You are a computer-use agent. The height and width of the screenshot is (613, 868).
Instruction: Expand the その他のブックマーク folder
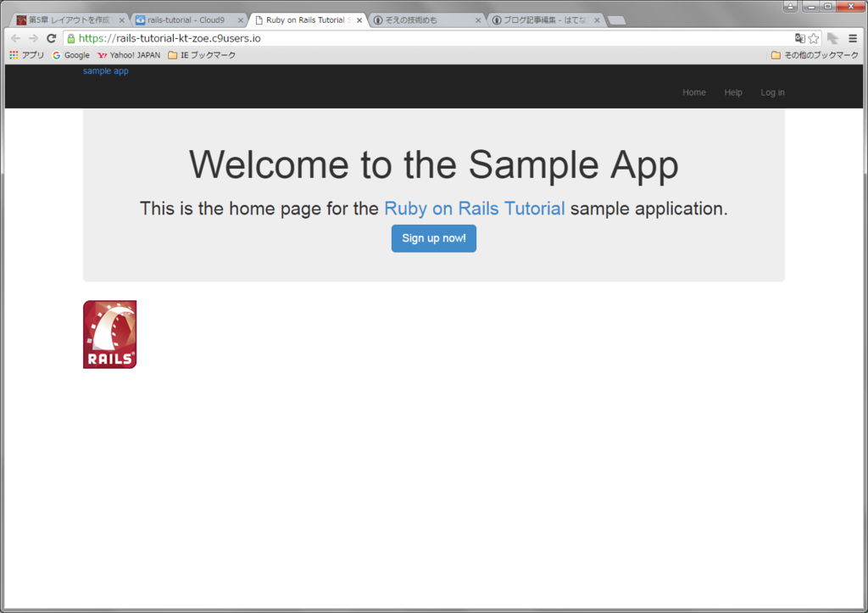pyautogui.click(x=815, y=55)
